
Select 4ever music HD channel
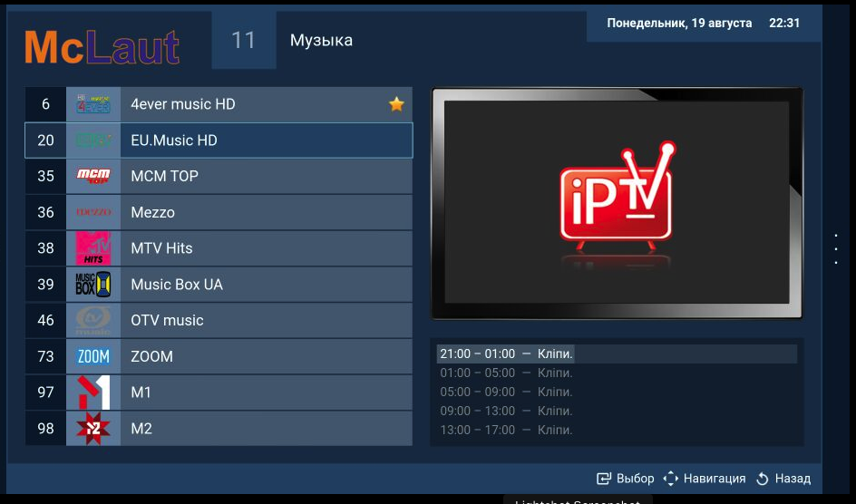[219, 104]
